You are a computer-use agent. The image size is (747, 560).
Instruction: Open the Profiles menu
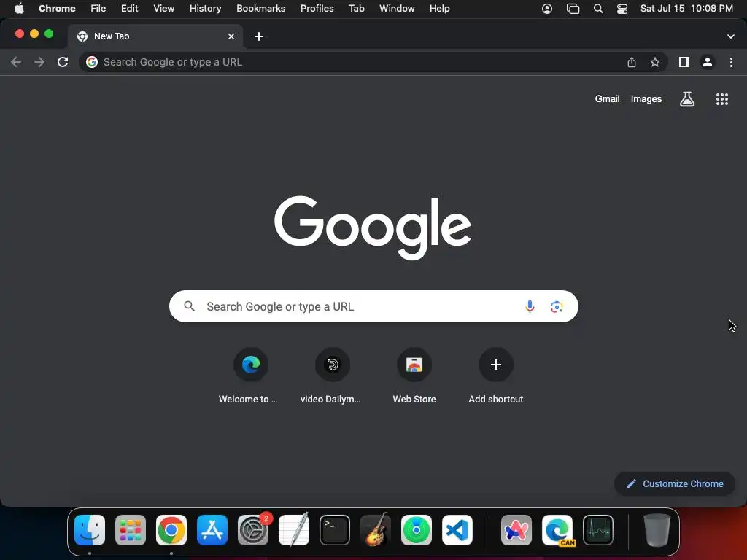317,9
